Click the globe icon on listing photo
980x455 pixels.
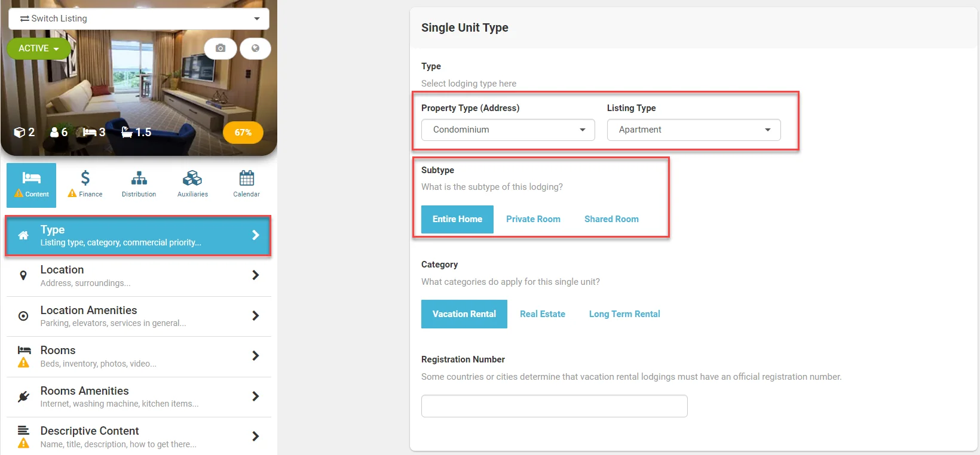point(255,48)
